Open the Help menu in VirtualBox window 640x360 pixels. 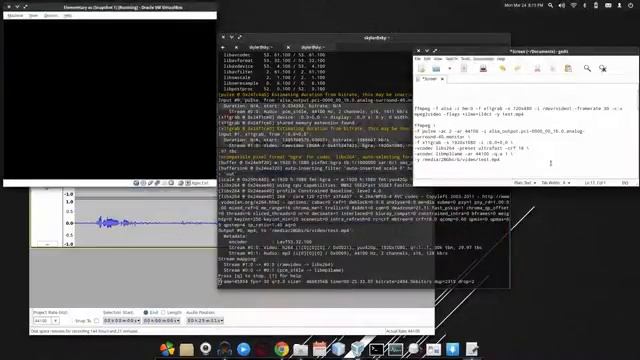(x=68, y=16)
